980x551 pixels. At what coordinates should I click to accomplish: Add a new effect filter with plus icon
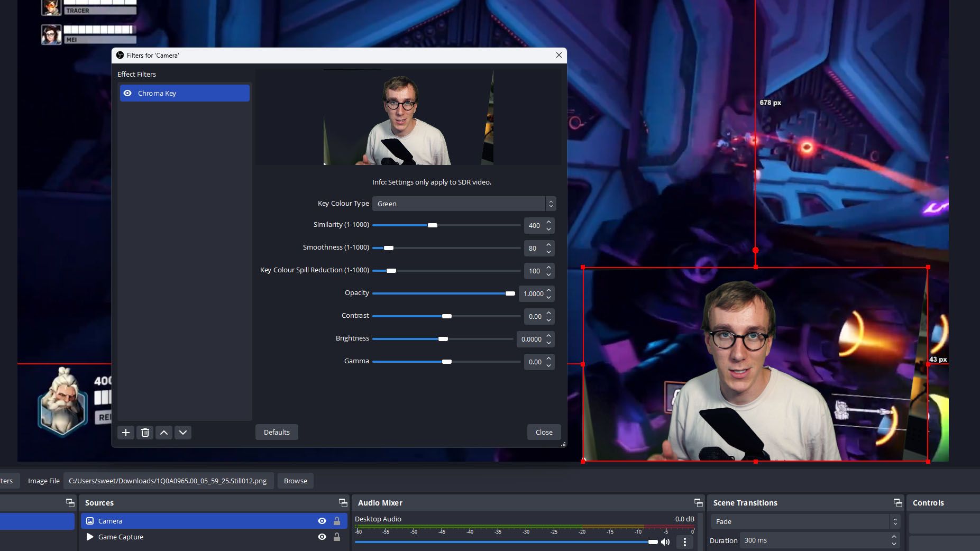click(126, 433)
